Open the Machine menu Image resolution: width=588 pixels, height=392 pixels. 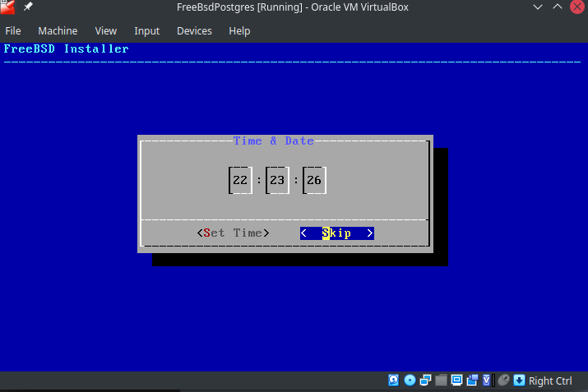pyautogui.click(x=58, y=30)
